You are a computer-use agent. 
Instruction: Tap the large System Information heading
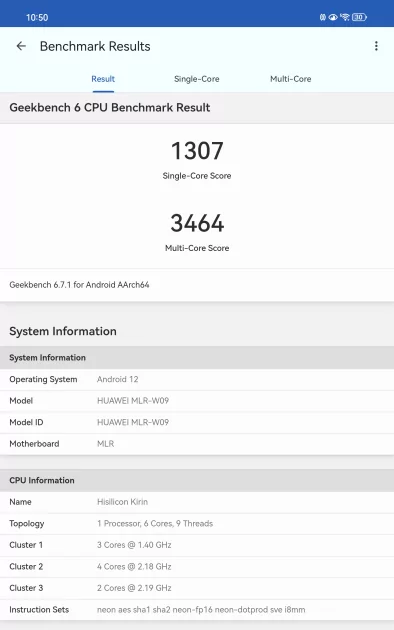[x=63, y=331]
